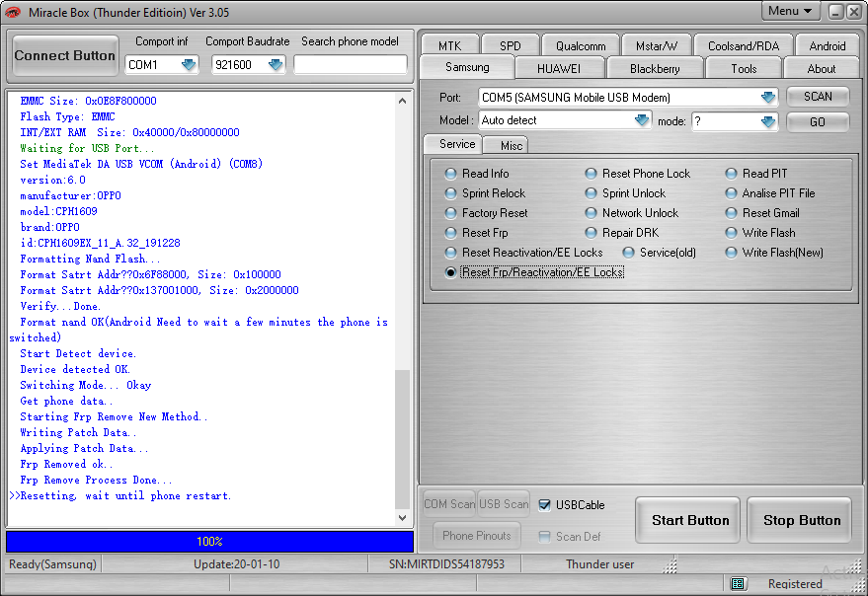The image size is (868, 596).
Task: Select Reset Reactivation/EE Locks option
Action: click(x=523, y=253)
